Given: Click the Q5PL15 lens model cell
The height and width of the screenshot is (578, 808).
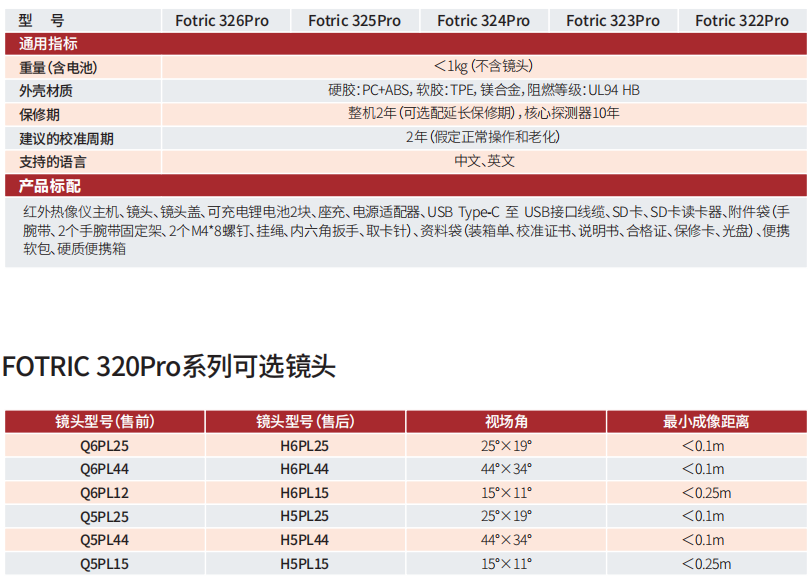Looking at the screenshot, I should 105,564.
